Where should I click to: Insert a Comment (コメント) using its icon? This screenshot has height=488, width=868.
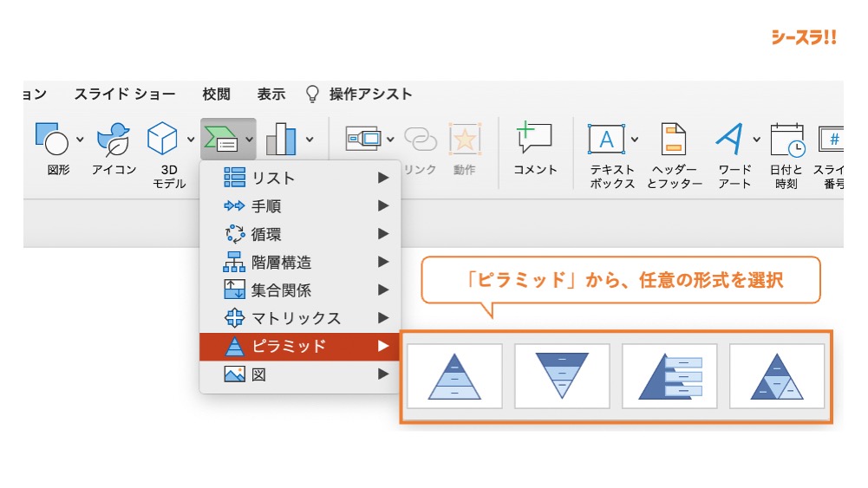[534, 139]
